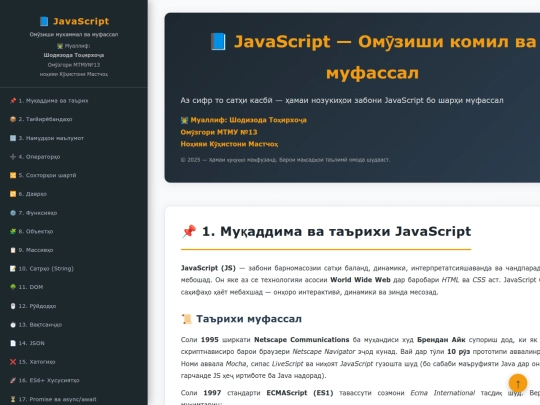Click the bold name Брендан Айк
540x405 pixels.
441,340
